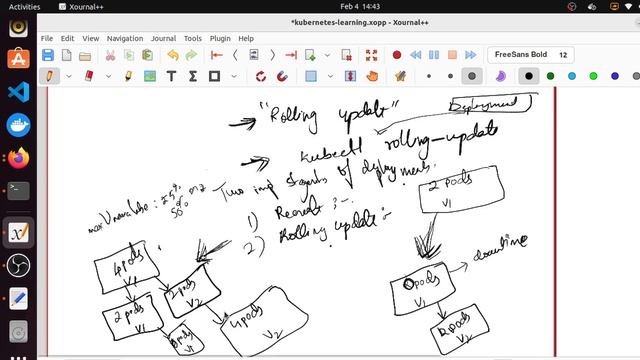The image size is (640, 360).
Task: Click the Save document icon
Action: [48, 55]
